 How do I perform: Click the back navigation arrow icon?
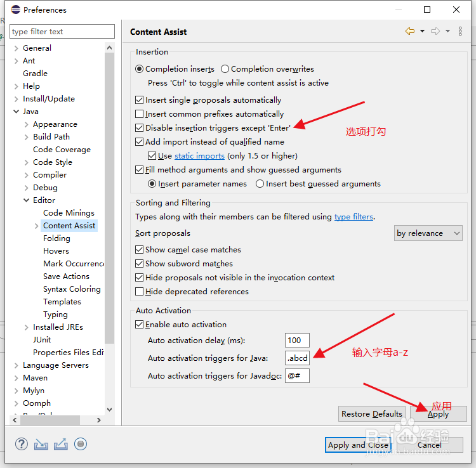[x=410, y=31]
